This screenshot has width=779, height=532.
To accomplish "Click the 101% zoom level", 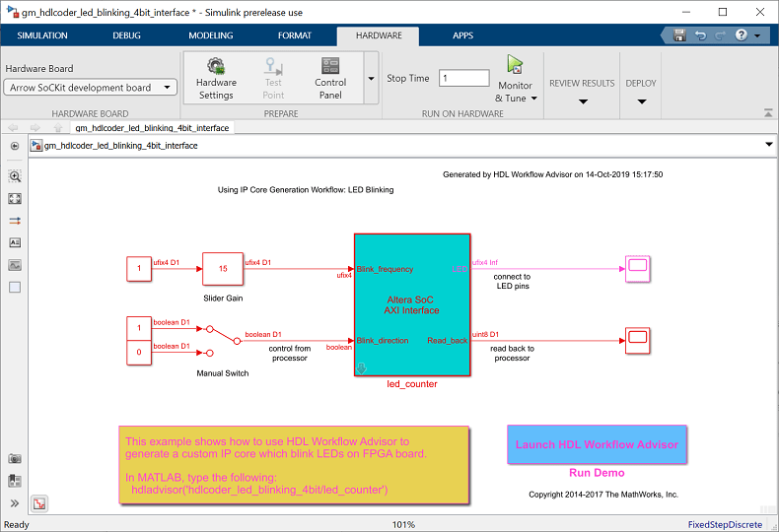I will [x=403, y=524].
